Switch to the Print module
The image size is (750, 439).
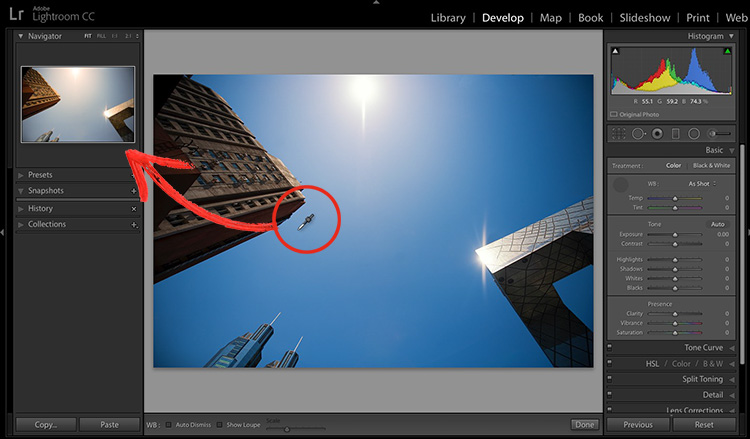coord(698,18)
